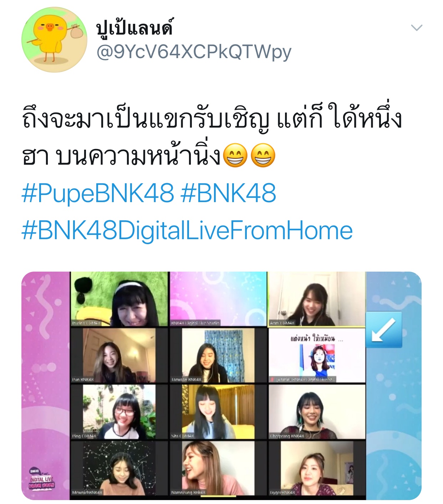This screenshot has height=504, width=443.
Task: Select the Sita CGM48 video tile
Action: 218,412
